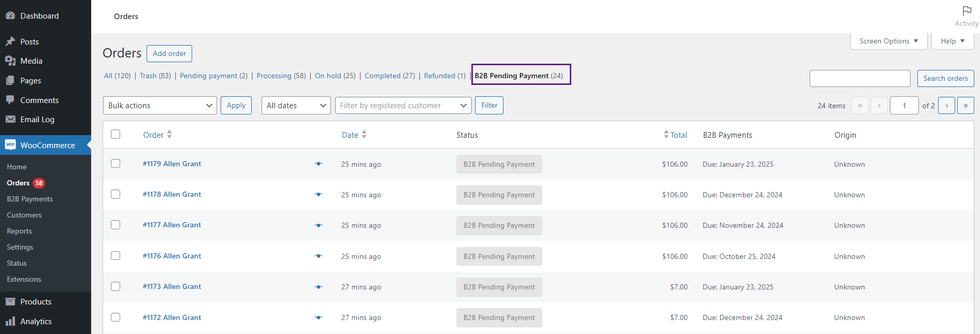Click the Media library icon
The image size is (980, 334).
click(10, 61)
